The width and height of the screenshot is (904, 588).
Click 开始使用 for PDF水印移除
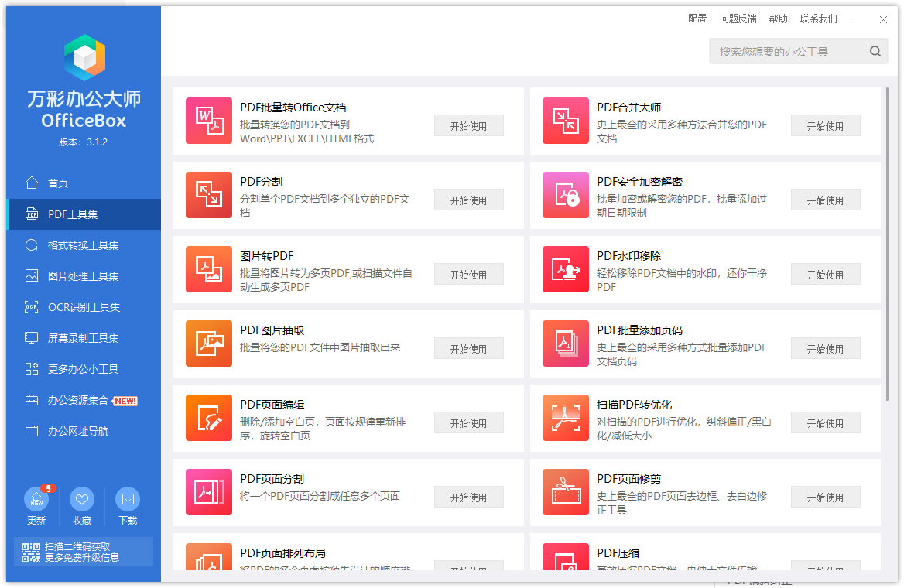[x=825, y=275]
